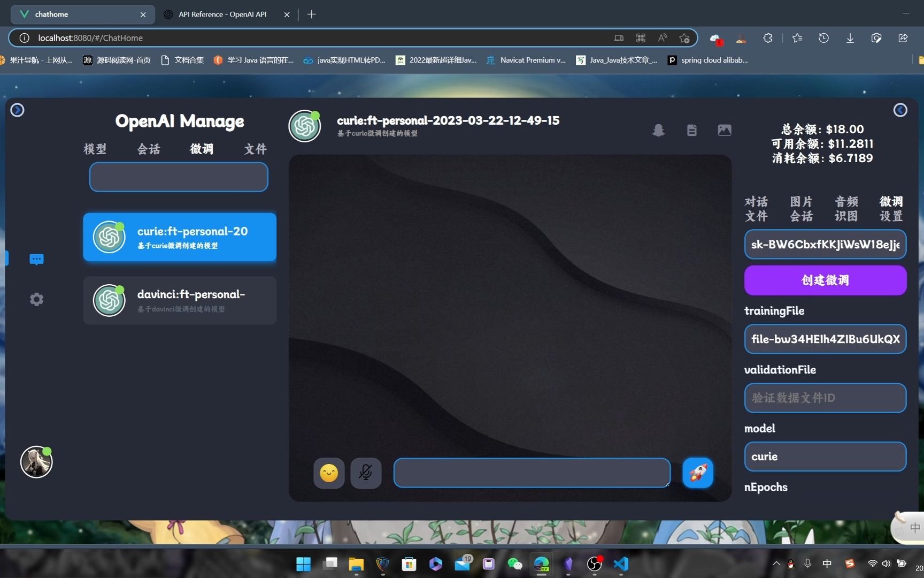Click the user avatar at bottom left
Image resolution: width=924 pixels, height=578 pixels.
pyautogui.click(x=36, y=462)
